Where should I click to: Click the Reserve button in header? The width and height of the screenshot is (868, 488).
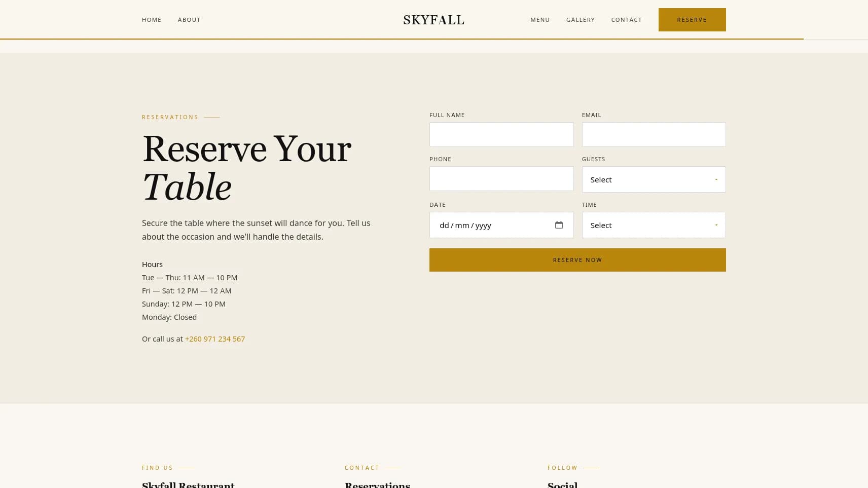coord(692,20)
